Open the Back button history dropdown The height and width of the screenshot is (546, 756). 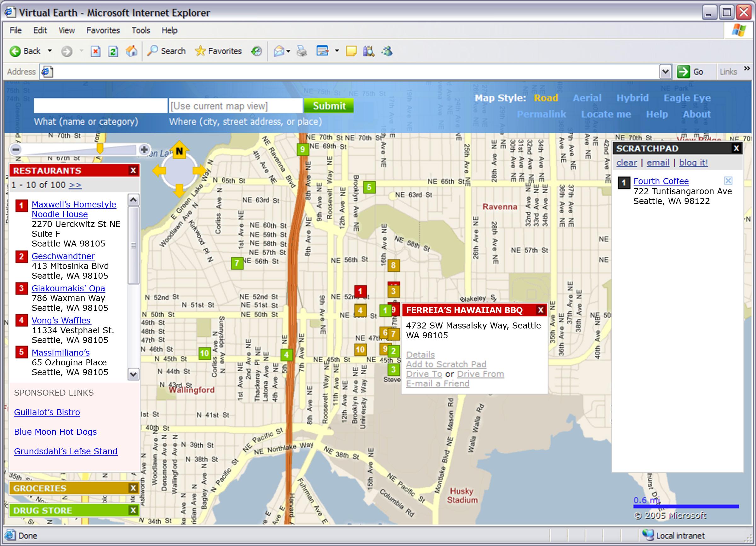tap(50, 51)
